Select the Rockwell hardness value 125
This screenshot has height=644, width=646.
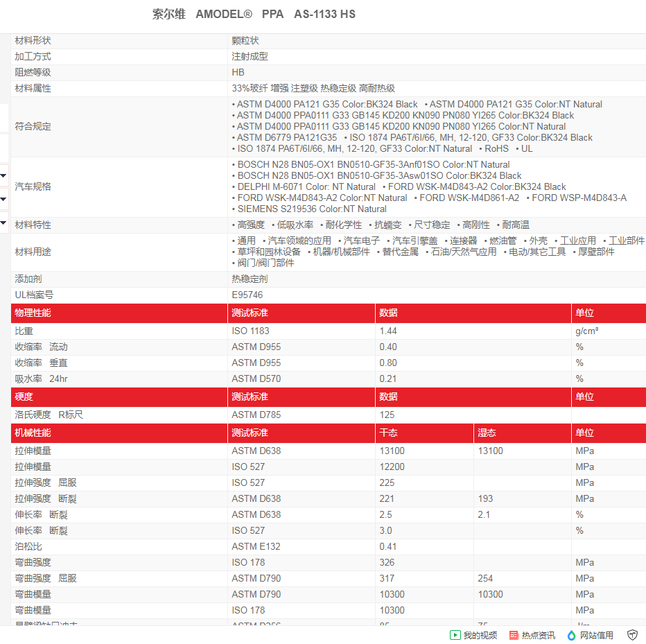tap(387, 415)
